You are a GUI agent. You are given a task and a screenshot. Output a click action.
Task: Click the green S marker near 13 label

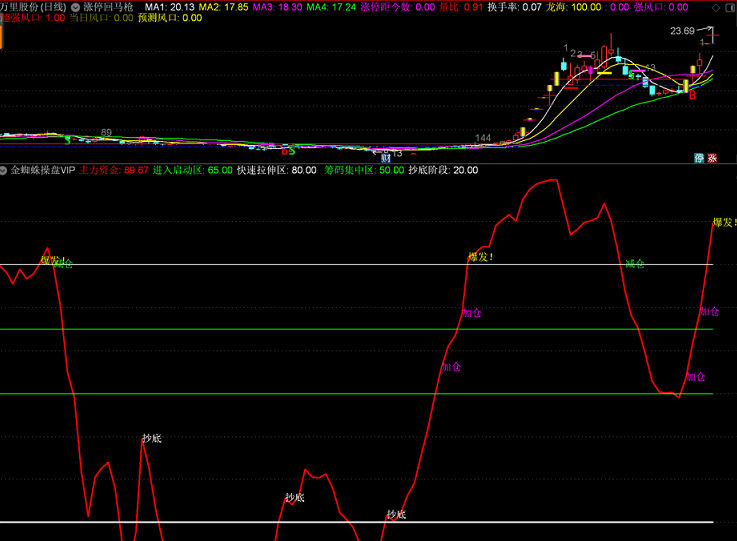coord(631,75)
